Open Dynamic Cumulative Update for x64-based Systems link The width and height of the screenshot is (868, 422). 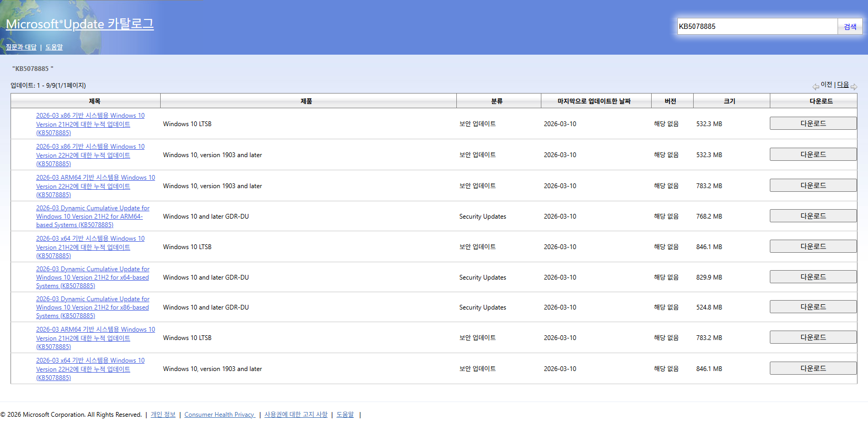point(93,277)
